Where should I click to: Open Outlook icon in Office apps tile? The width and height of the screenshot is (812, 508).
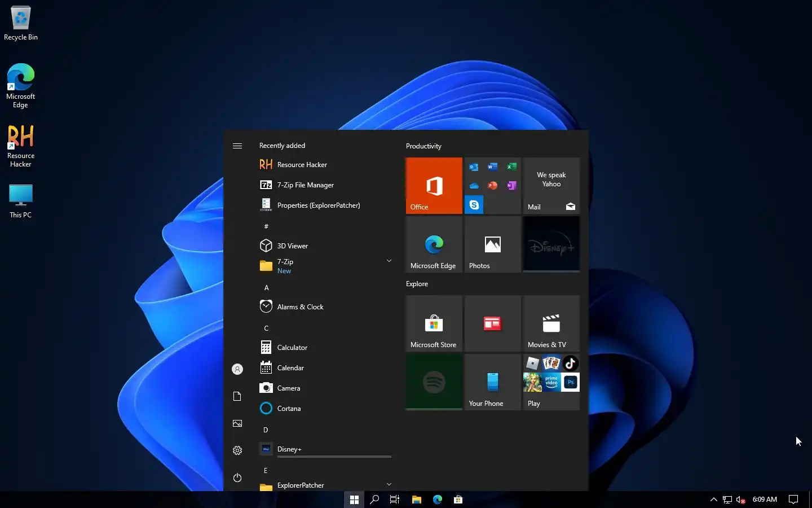pos(474,167)
